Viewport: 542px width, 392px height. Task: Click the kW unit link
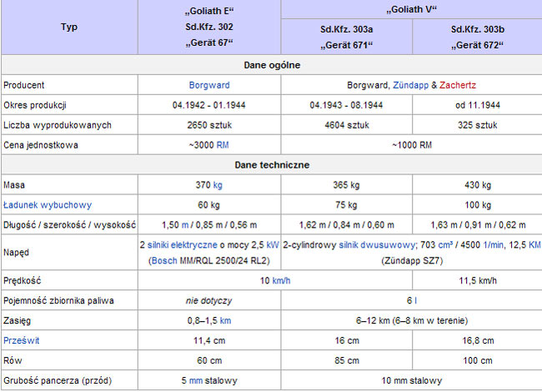coord(273,245)
